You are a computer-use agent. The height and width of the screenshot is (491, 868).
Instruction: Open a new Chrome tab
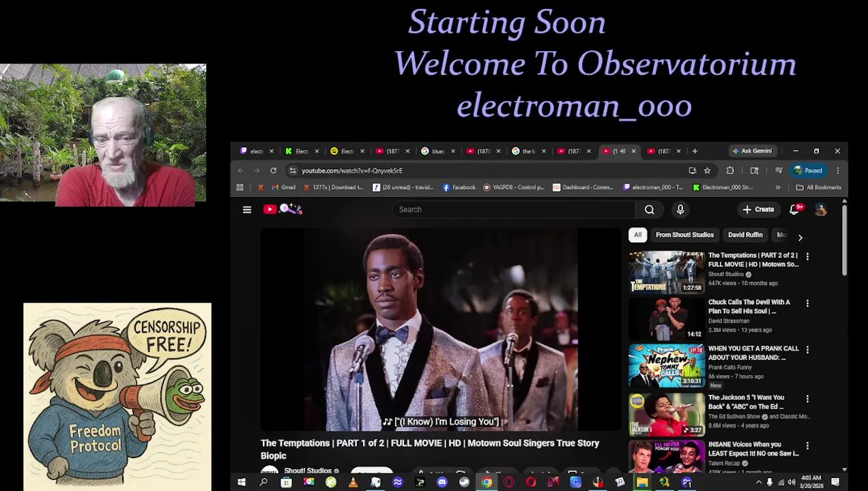(695, 151)
